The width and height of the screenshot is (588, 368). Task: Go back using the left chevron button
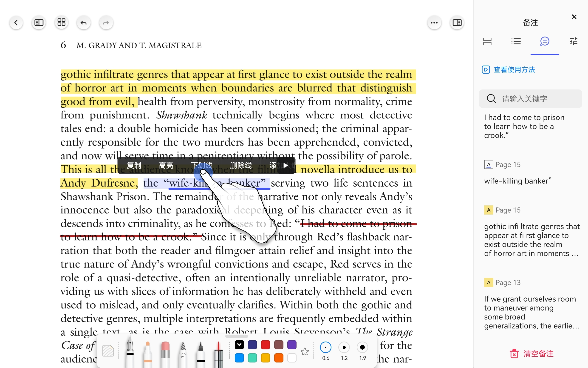point(16,23)
